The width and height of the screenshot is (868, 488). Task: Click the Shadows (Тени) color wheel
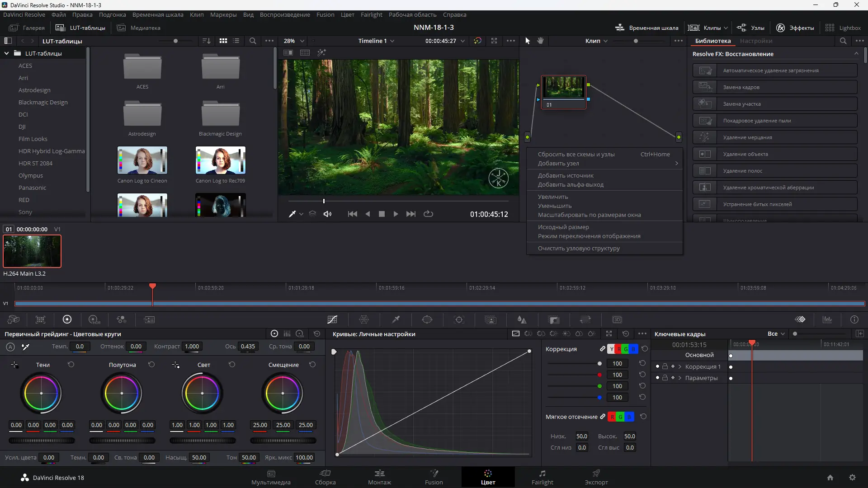(41, 393)
